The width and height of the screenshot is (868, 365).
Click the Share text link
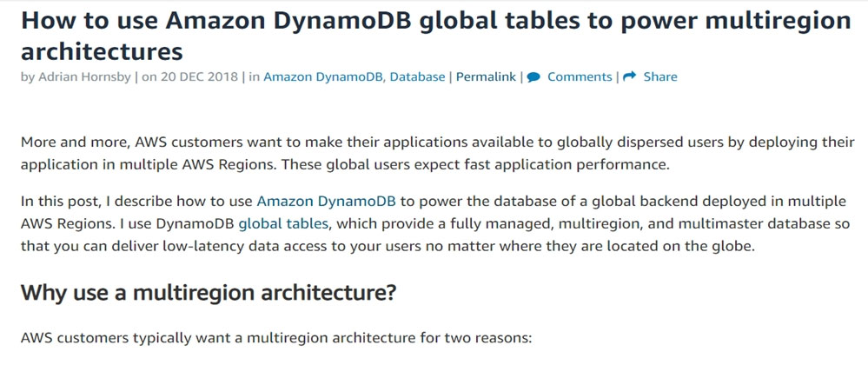click(660, 76)
